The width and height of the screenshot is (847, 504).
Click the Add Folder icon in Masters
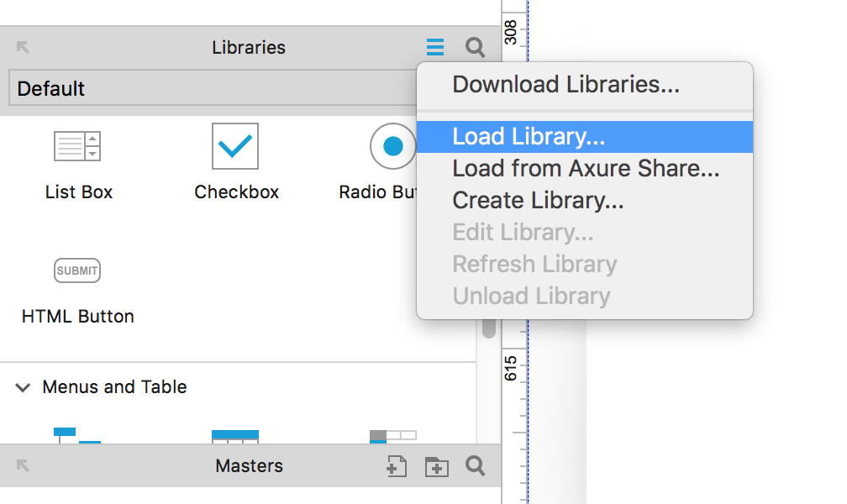(436, 466)
